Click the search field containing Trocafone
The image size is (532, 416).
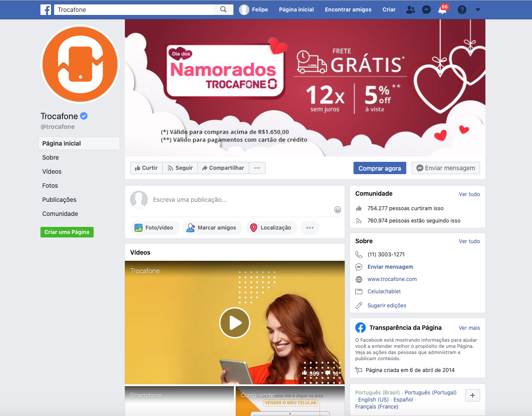point(134,9)
